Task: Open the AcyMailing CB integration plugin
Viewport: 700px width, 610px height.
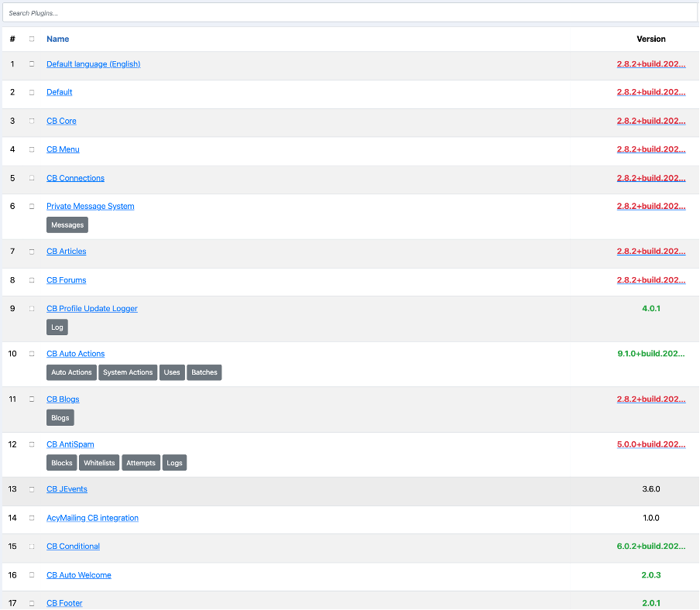Action: click(92, 518)
